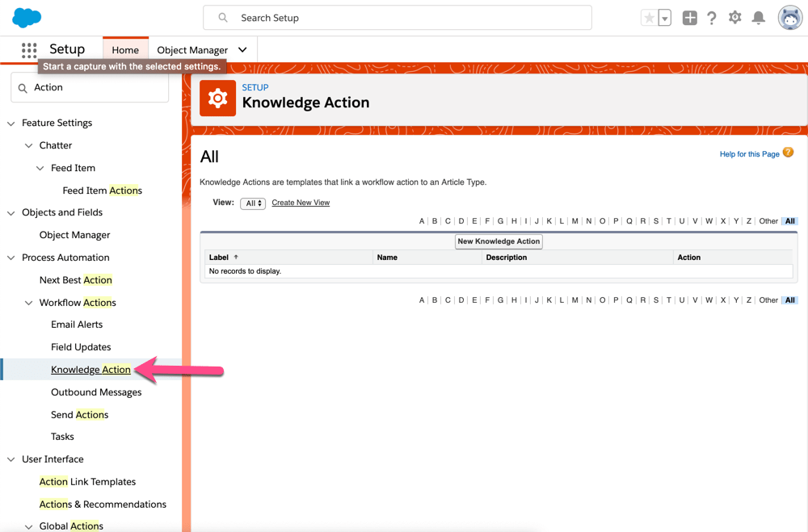Collapse the Global Actions node
This screenshot has height=532, width=808.
click(28, 526)
